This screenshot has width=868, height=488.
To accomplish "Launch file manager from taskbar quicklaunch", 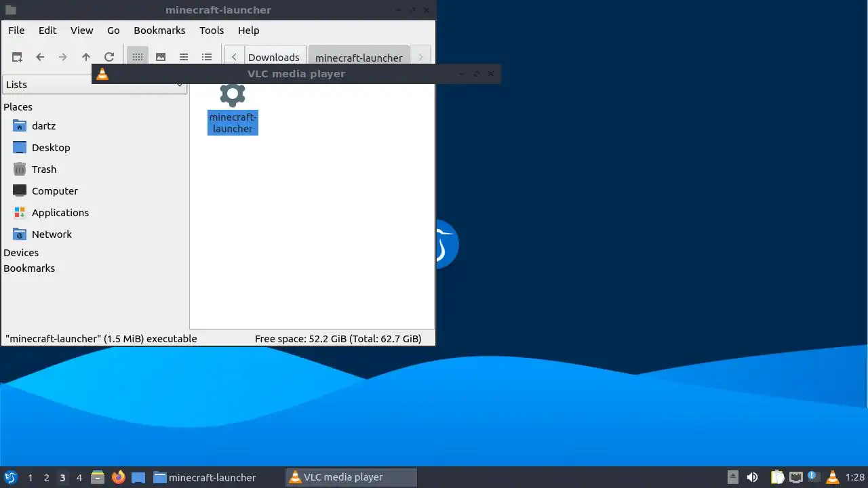I will pos(98,477).
